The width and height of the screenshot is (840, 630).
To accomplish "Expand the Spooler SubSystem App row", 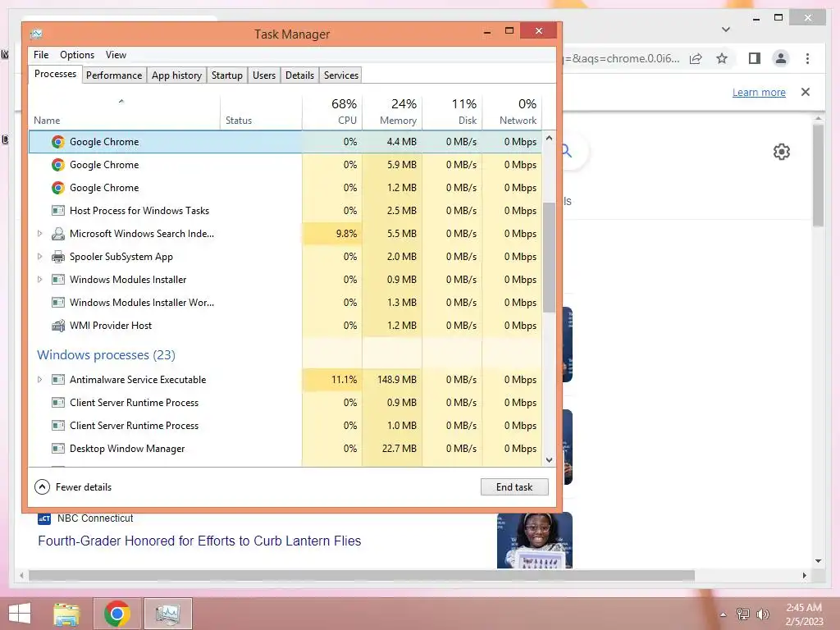I will [x=39, y=257].
